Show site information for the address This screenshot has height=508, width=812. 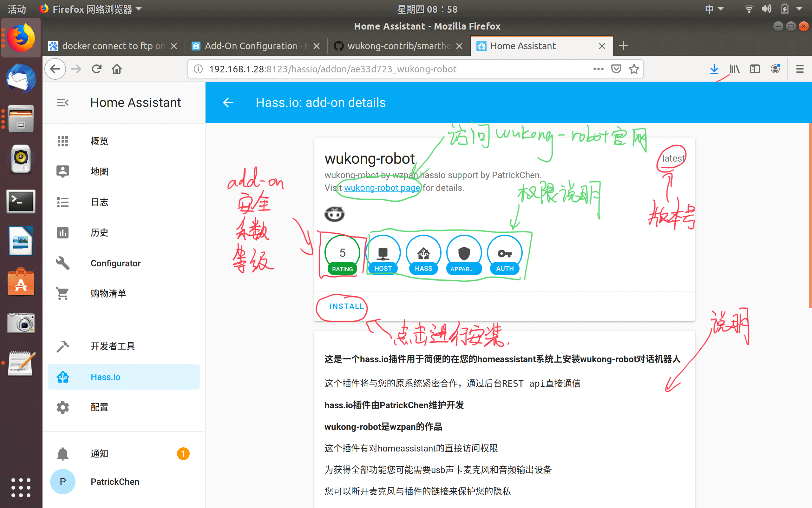tap(198, 69)
